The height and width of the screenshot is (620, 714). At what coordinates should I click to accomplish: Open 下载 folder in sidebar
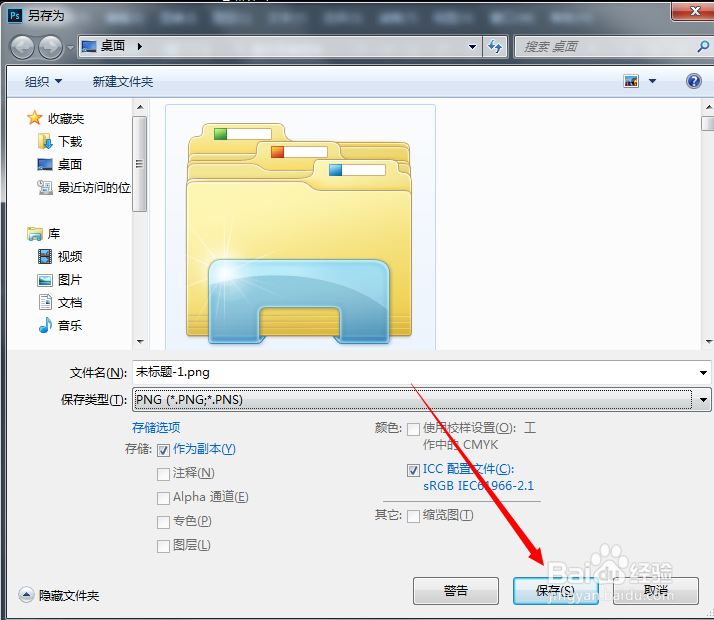(70, 142)
